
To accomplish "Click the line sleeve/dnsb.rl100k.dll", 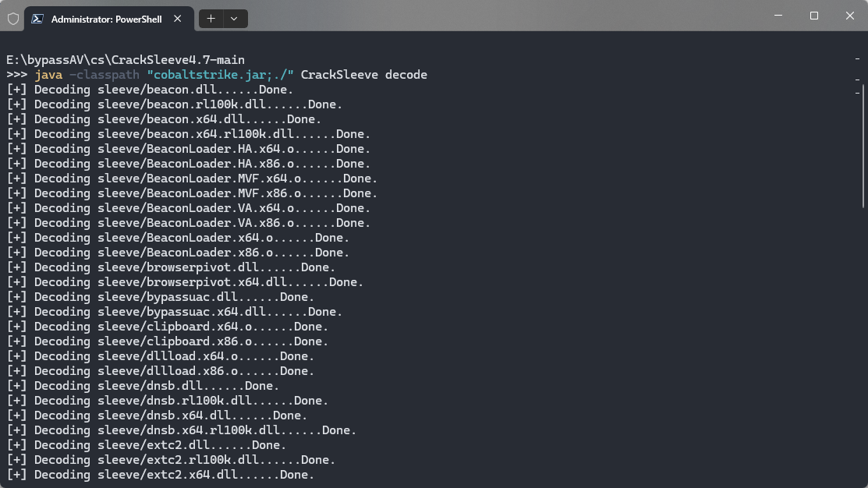I will pyautogui.click(x=167, y=401).
